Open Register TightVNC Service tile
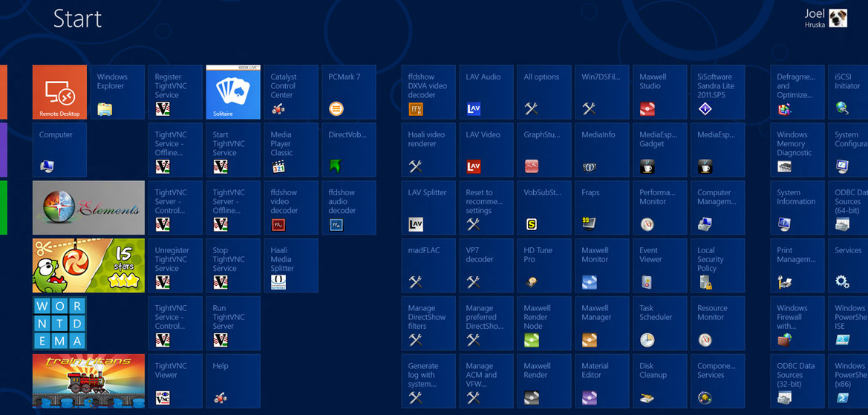The width and height of the screenshot is (868, 415). (x=175, y=92)
